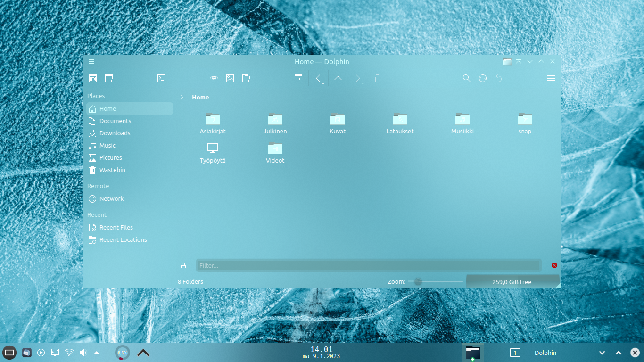Image resolution: width=644 pixels, height=362 pixels.
Task: Click the folder icon in title bar
Action: pos(507,61)
